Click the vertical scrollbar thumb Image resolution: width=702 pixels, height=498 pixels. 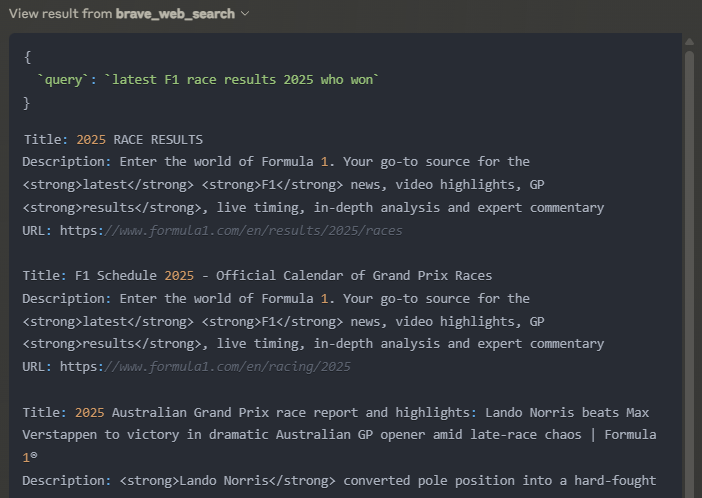point(689,273)
